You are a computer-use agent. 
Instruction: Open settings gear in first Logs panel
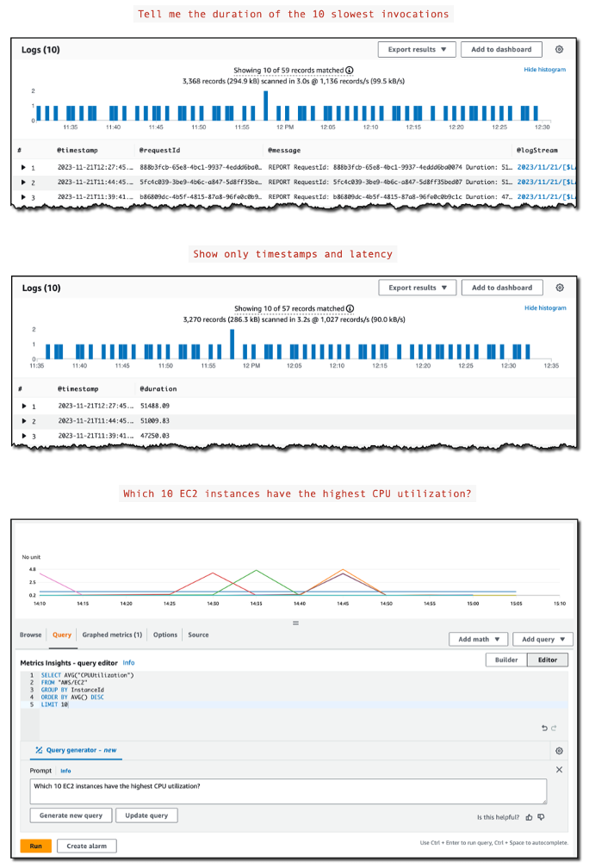pyautogui.click(x=559, y=49)
